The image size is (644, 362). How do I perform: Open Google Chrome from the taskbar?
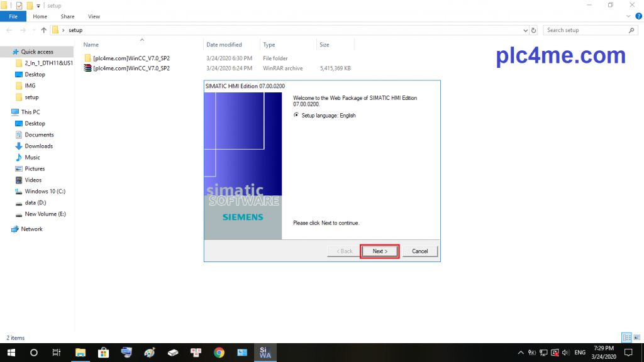218,353
